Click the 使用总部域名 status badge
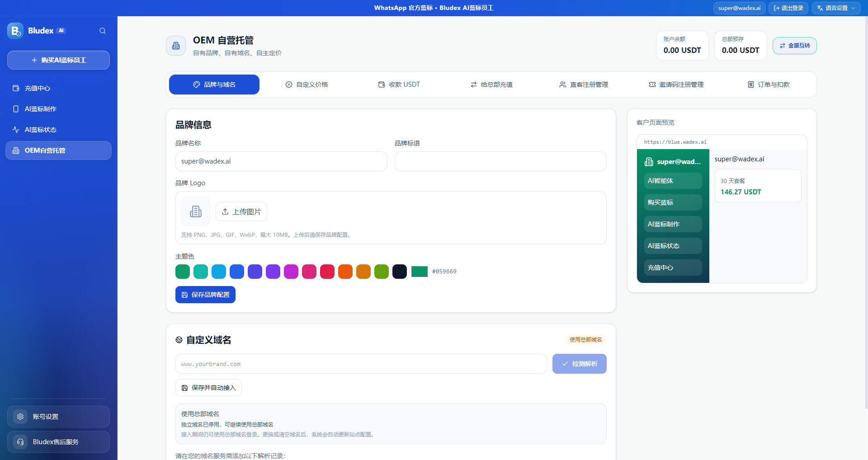This screenshot has height=460, width=868. click(x=585, y=340)
